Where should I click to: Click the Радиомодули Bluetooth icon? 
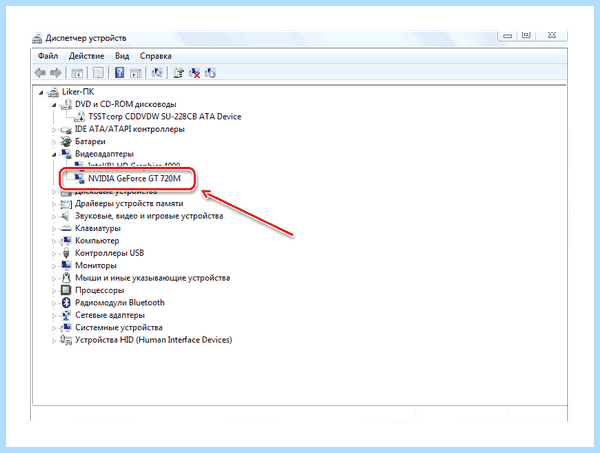tap(66, 303)
